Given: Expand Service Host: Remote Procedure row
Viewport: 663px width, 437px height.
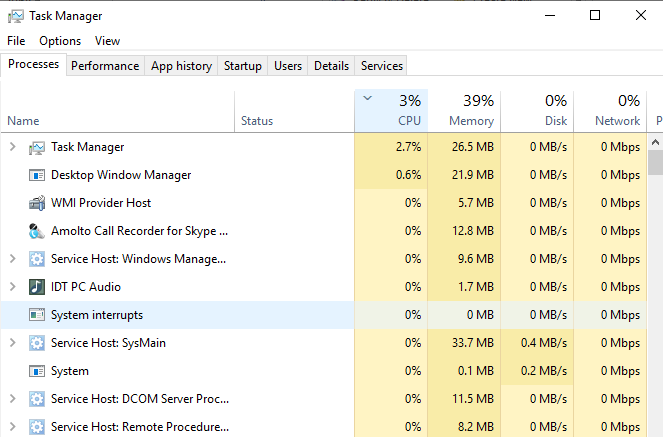Looking at the screenshot, I should coord(13,427).
